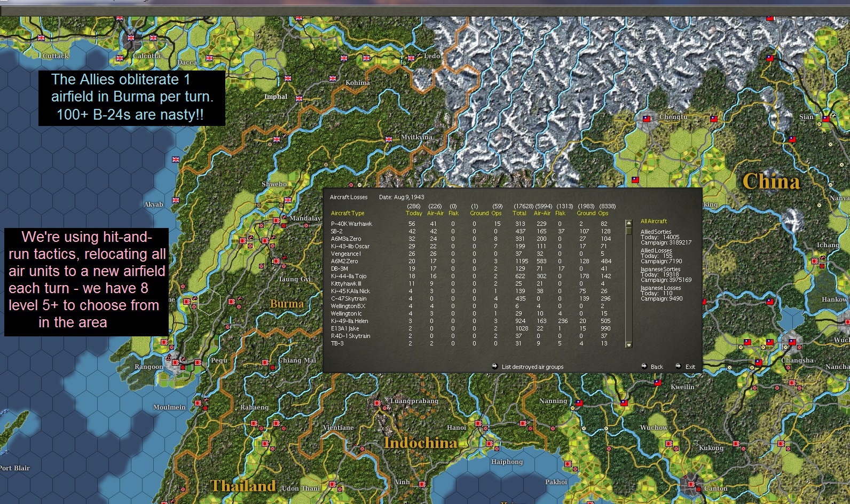The height and width of the screenshot is (504, 850).
Task: Sort by the Ops header under (59)
Action: pos(497,213)
